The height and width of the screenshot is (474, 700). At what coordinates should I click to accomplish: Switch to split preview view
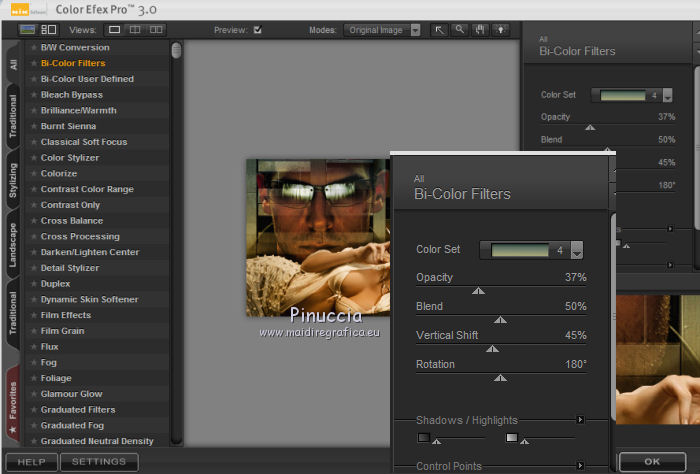click(136, 30)
